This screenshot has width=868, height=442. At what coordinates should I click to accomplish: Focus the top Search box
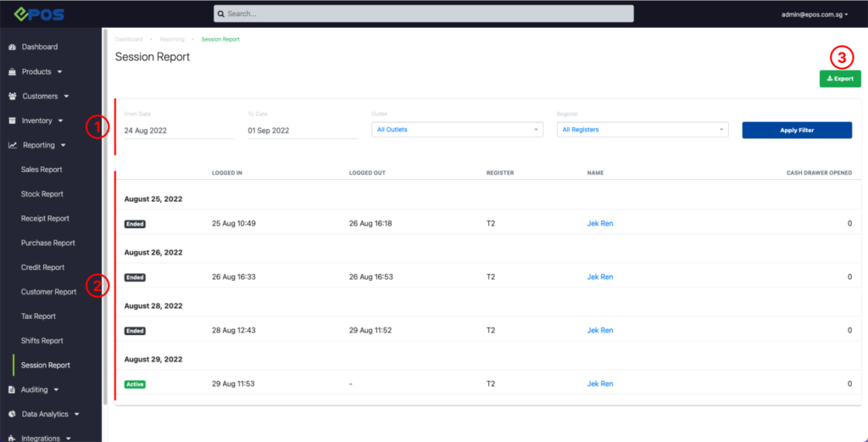(424, 14)
